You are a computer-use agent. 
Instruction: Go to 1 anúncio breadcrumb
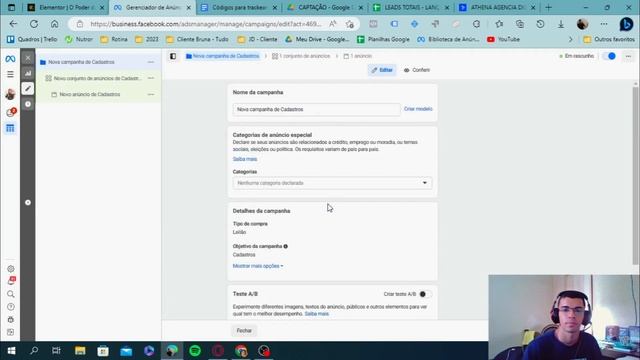[358, 56]
